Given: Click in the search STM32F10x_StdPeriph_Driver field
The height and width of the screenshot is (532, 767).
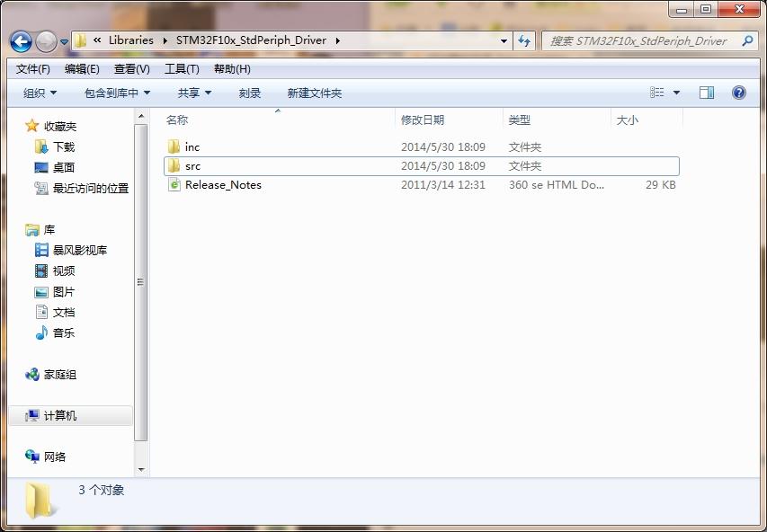Looking at the screenshot, I should click(x=638, y=40).
